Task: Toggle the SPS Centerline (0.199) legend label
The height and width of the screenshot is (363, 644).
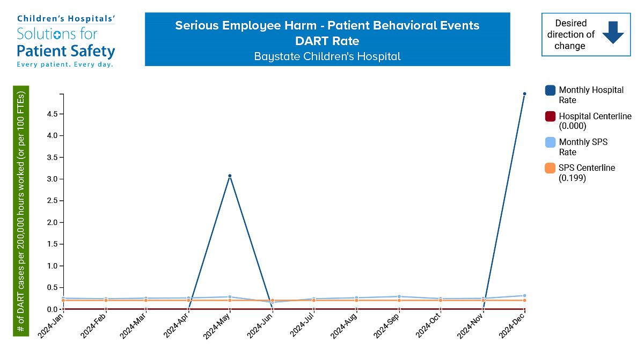Action: click(587, 173)
